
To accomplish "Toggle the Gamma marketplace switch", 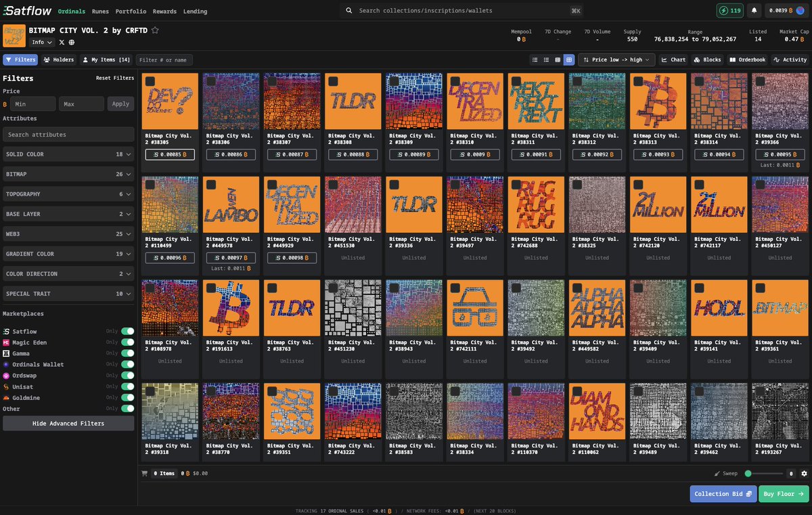I will (x=127, y=353).
